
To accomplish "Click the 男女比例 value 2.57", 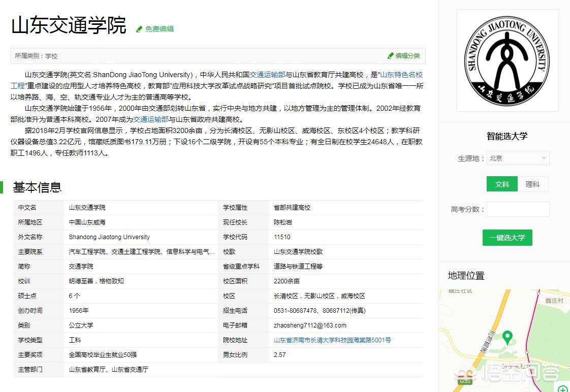I will pyautogui.click(x=279, y=355).
